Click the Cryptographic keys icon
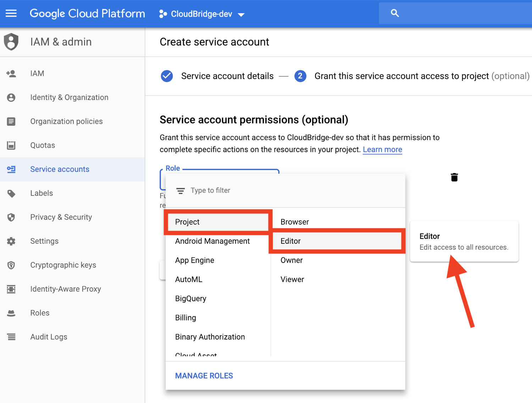 pos(11,265)
